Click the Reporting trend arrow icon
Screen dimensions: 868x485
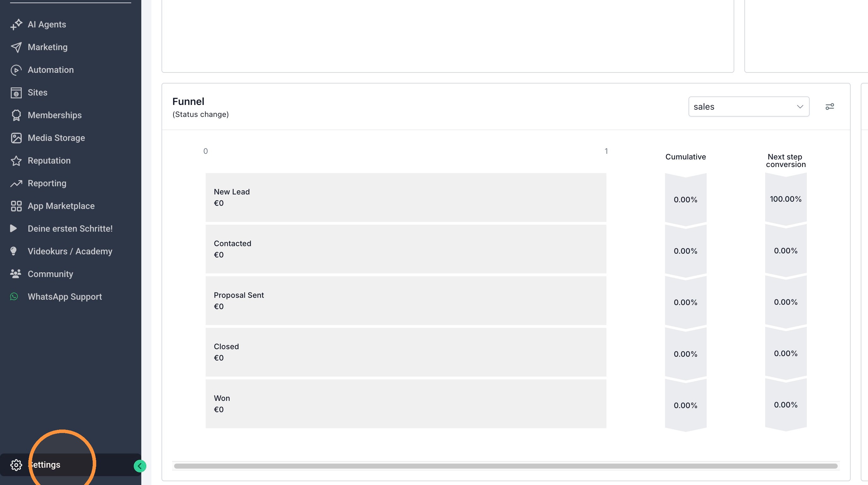[x=16, y=183]
